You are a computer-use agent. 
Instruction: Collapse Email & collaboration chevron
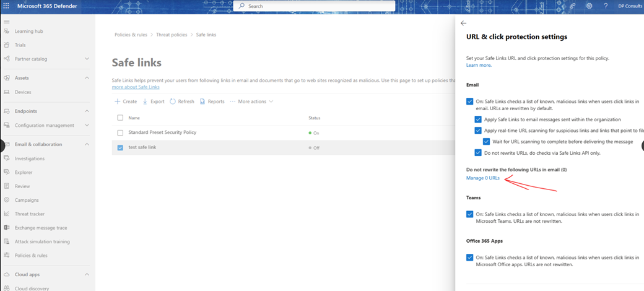(87, 144)
